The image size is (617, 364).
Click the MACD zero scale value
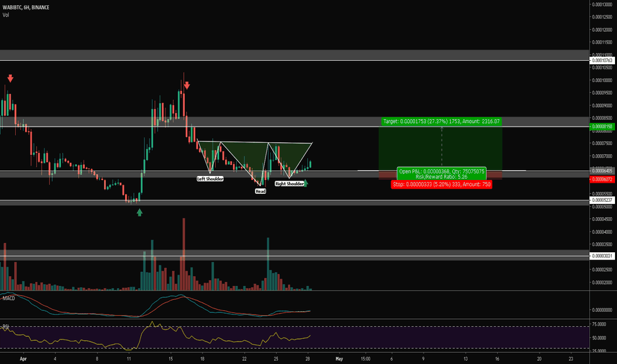click(x=602, y=310)
